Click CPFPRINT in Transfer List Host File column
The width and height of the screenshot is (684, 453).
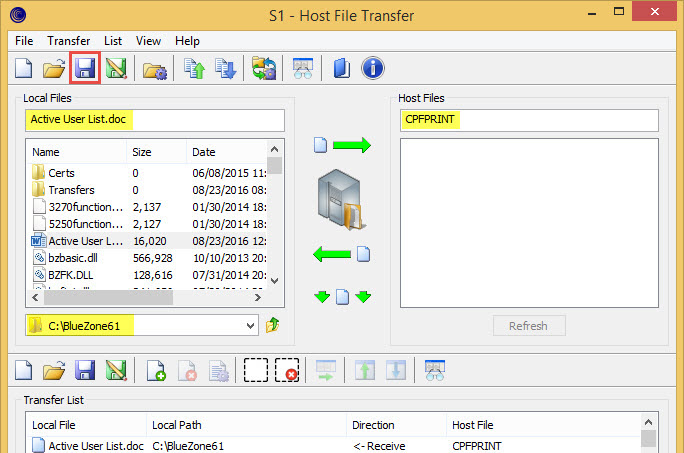pos(477,446)
